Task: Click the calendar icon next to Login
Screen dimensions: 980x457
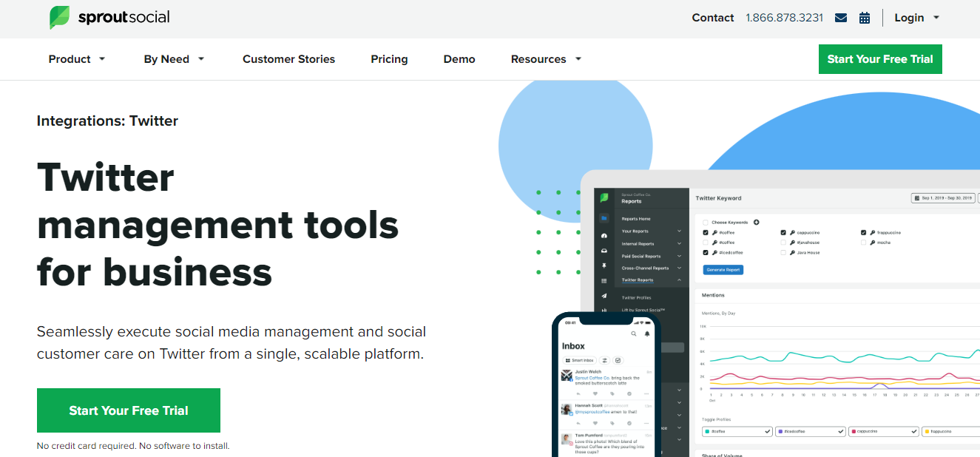Action: coord(865,18)
